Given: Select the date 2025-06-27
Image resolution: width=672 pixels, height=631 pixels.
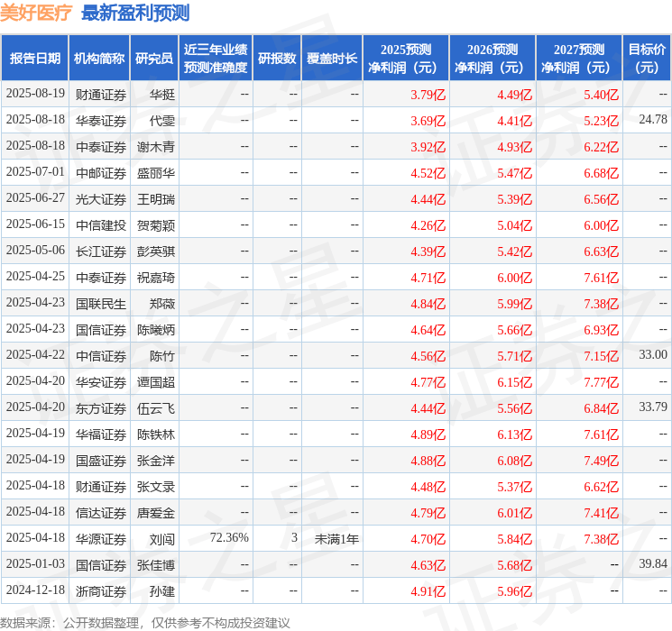Looking at the screenshot, I should pyautogui.click(x=35, y=198).
